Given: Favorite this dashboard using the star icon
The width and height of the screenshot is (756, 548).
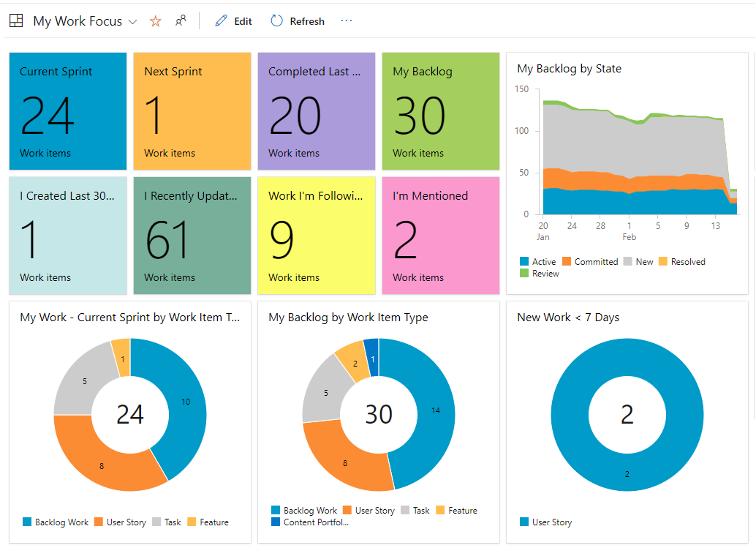Looking at the screenshot, I should (155, 21).
